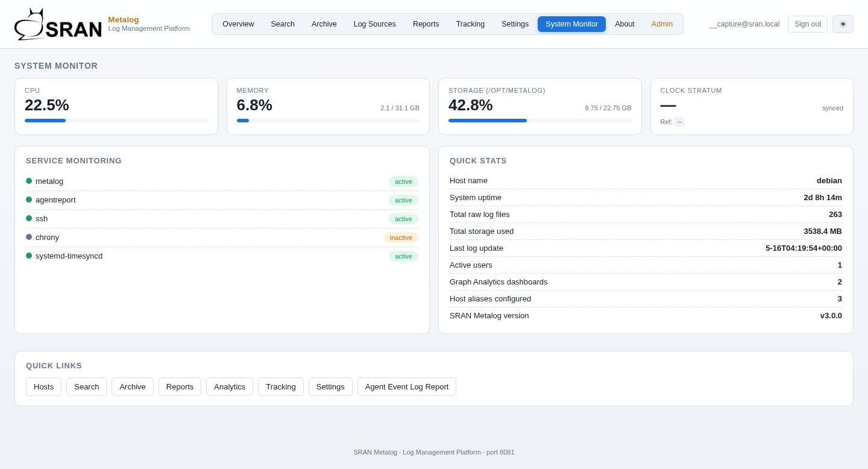
Task: Click the agentreport active badge
Action: pyautogui.click(x=403, y=200)
